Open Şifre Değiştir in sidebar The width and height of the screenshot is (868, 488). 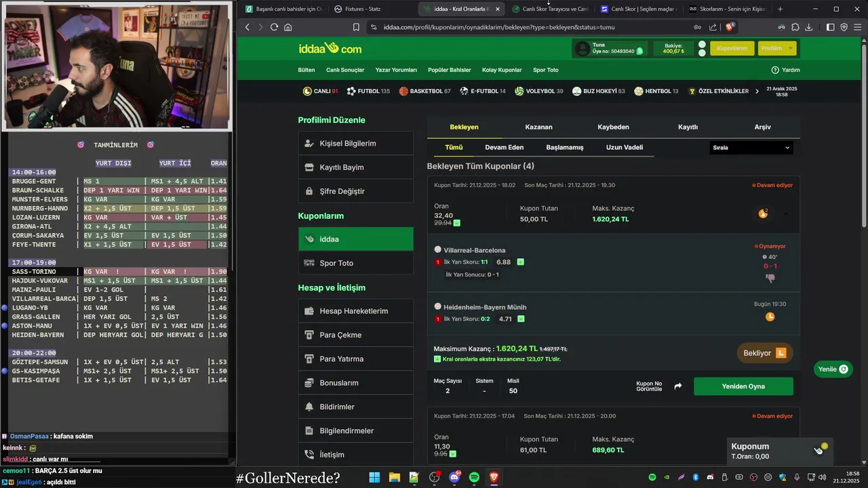[356, 191]
